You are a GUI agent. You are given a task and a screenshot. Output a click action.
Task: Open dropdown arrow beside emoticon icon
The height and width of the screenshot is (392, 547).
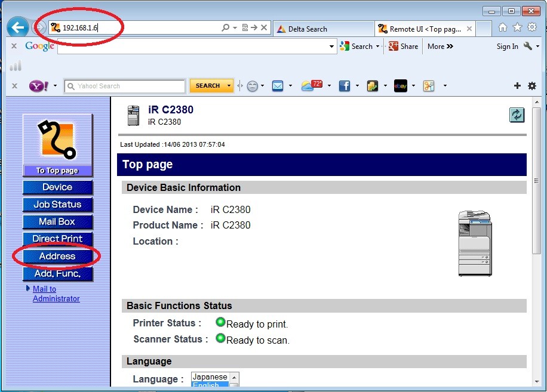click(262, 86)
